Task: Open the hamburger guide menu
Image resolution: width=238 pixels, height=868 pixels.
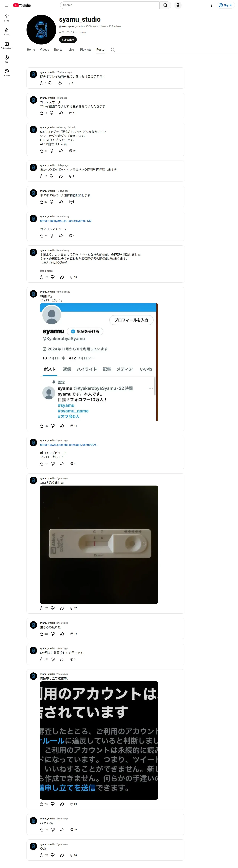Action: tap(6, 5)
